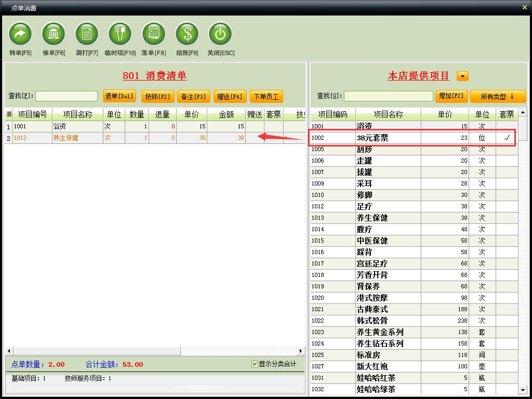Screen dimensions: 532x399
Task: Sort by 项目编号 column header
Action: pyautogui.click(x=32, y=115)
